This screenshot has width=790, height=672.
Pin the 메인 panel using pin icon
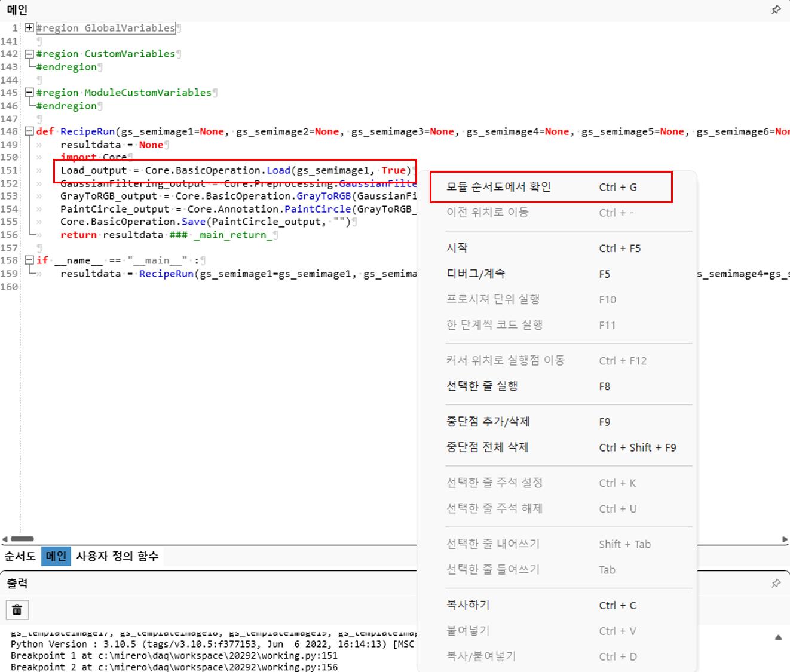click(776, 10)
